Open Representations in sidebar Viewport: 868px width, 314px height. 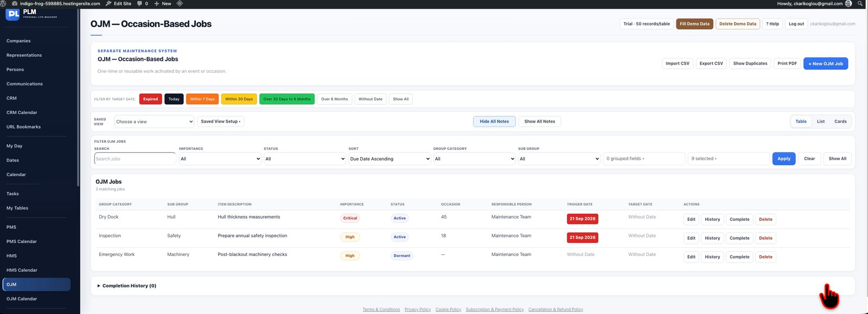tap(24, 55)
